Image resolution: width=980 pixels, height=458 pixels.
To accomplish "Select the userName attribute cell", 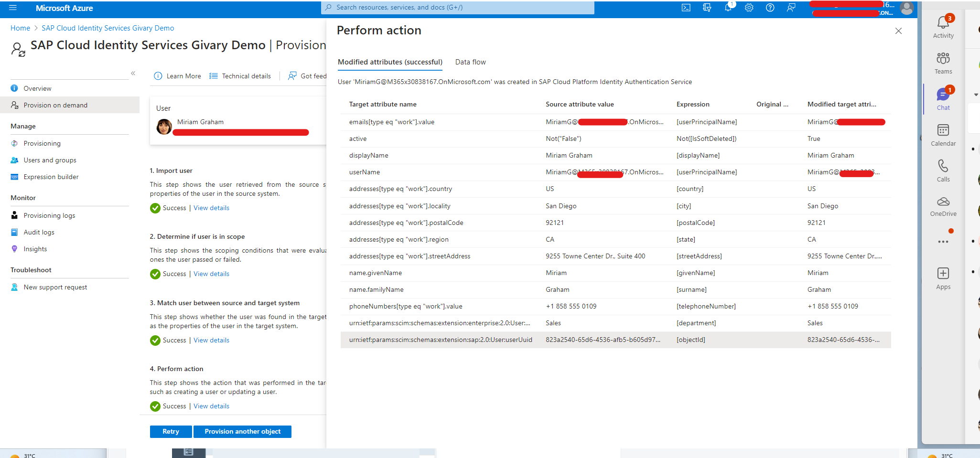I will (365, 172).
